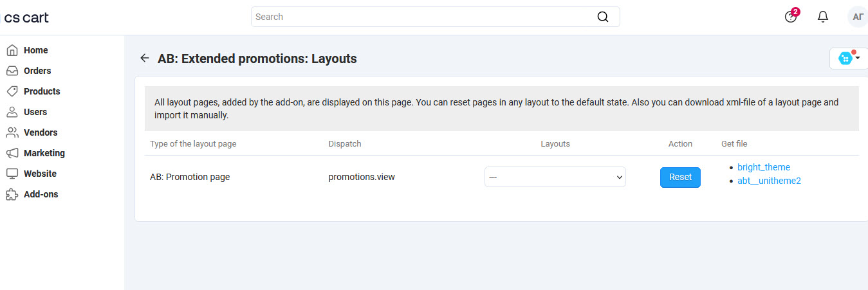Click the Home house icon
This screenshot has width=868, height=290.
point(12,50)
